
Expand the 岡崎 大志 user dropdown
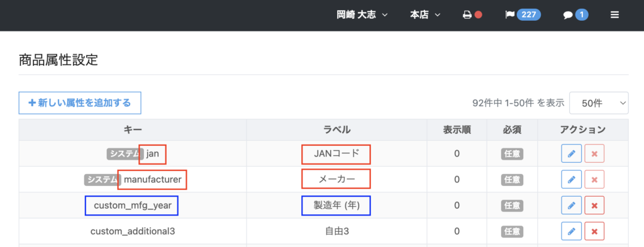(x=362, y=15)
